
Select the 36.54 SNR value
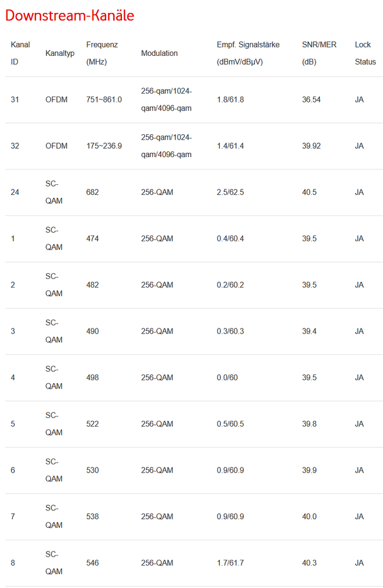pos(311,99)
